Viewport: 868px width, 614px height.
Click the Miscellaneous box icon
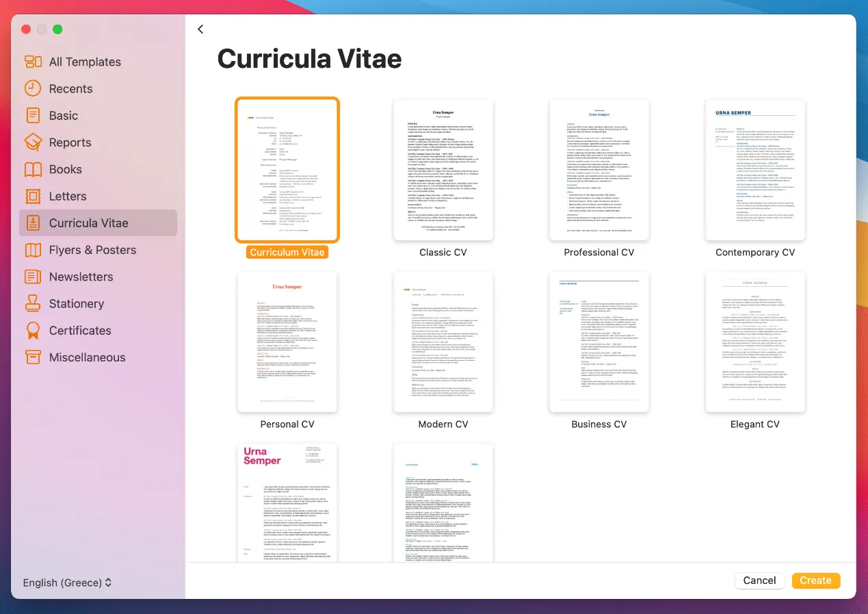coord(33,357)
